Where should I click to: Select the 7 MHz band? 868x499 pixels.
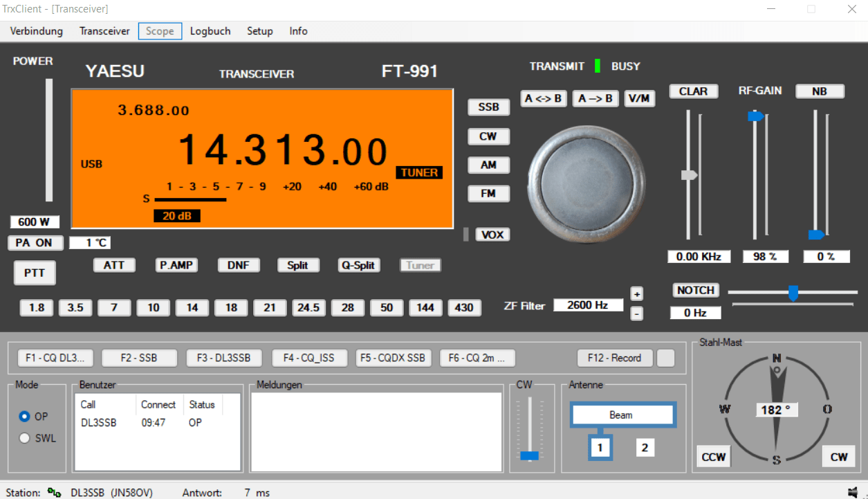tap(114, 307)
